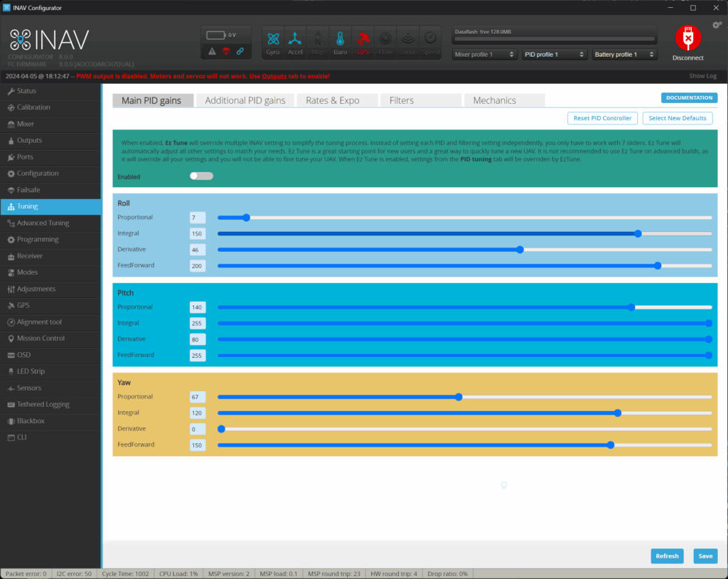Open the Status tab icon in sidebar
Image resolution: width=728 pixels, height=579 pixels.
click(x=11, y=91)
